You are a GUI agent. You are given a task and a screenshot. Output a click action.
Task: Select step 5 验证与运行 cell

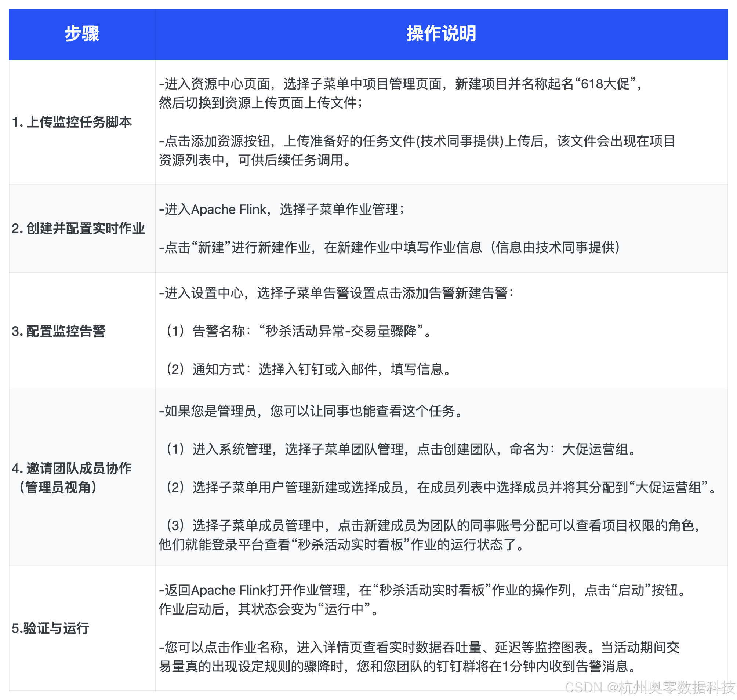coord(50,628)
